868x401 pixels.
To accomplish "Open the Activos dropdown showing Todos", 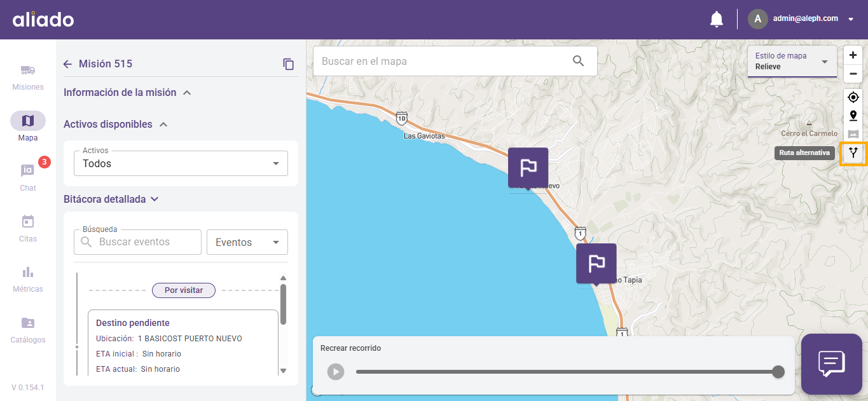I will 185,163.
